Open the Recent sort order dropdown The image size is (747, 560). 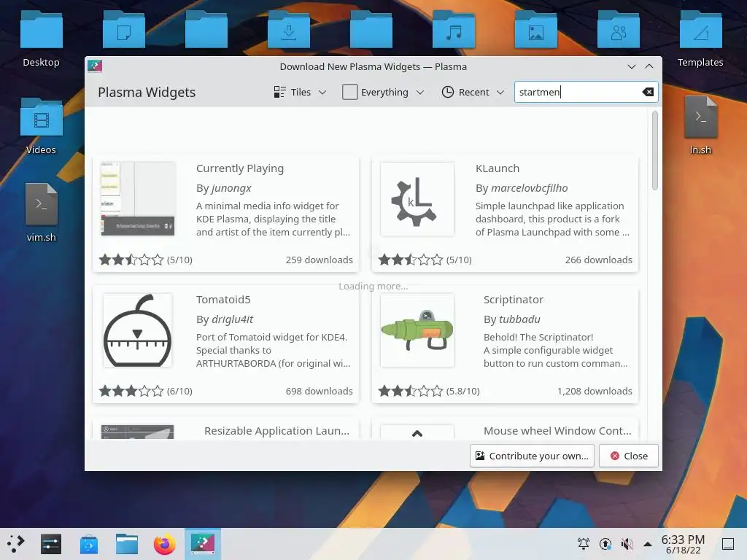tap(473, 92)
